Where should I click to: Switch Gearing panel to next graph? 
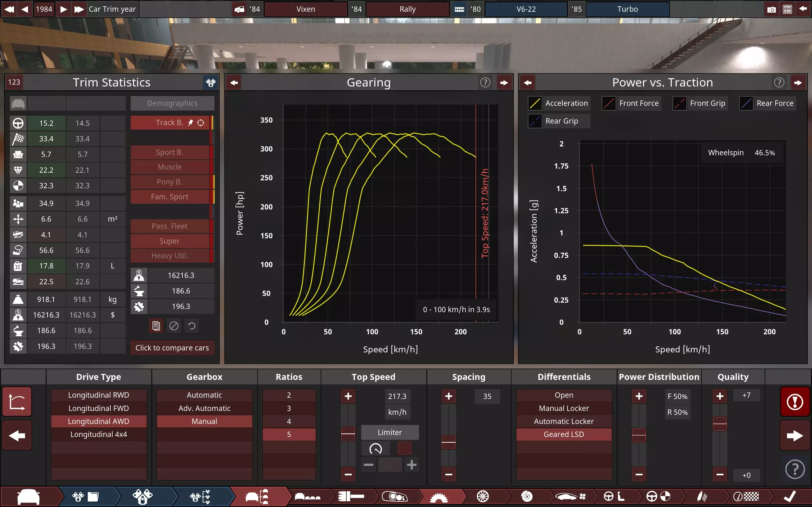[504, 82]
